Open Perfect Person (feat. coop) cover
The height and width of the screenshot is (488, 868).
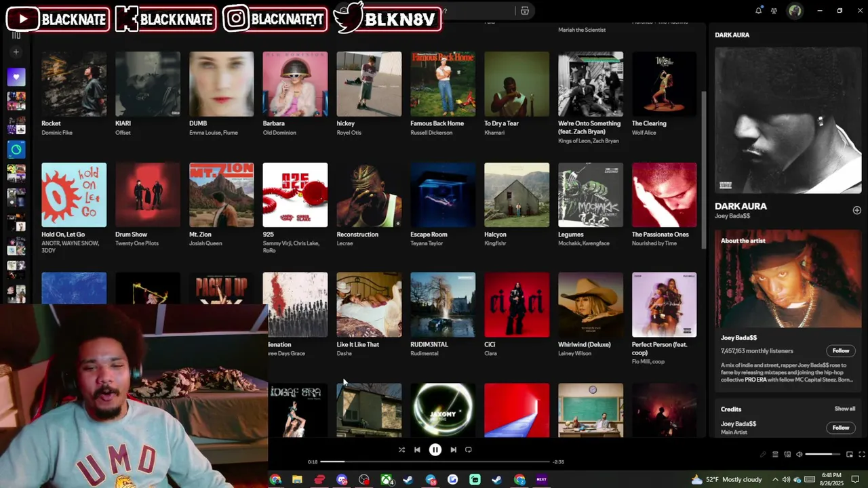point(664,305)
